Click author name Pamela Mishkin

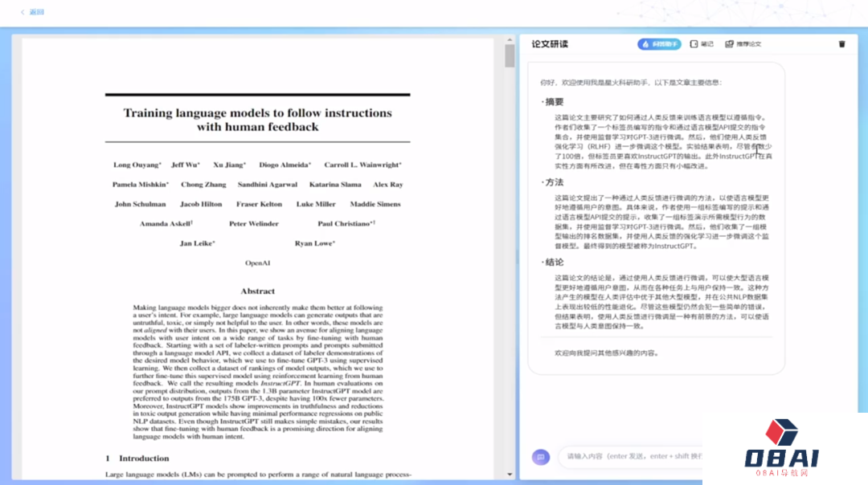pyautogui.click(x=141, y=185)
